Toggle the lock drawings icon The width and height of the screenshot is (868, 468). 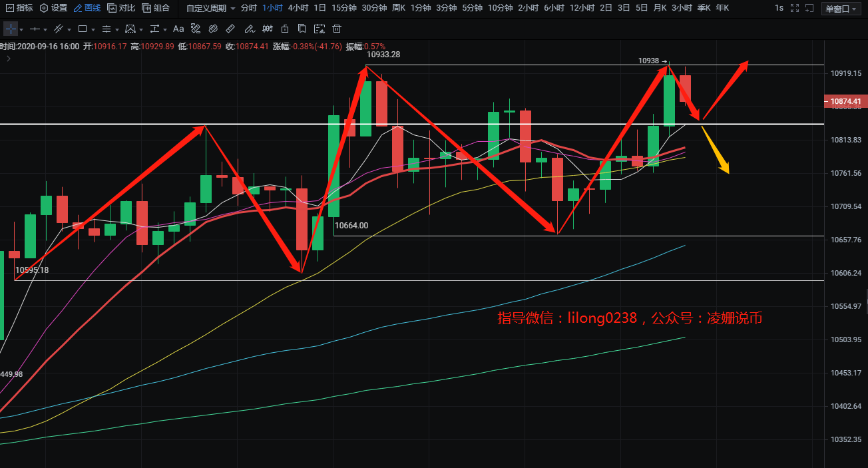(285, 29)
